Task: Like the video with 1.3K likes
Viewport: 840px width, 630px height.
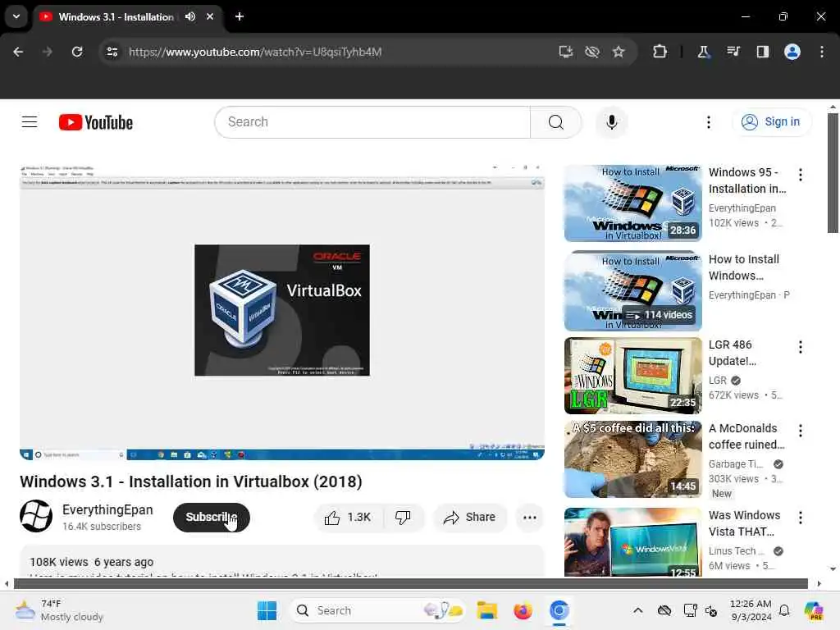Action: coord(348,518)
